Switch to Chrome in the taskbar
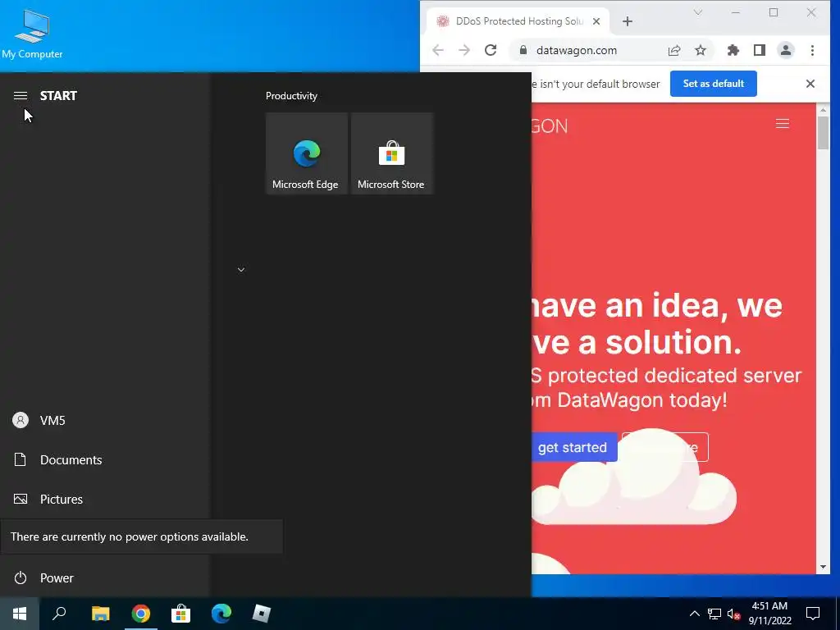This screenshot has width=840, height=630. 141,614
